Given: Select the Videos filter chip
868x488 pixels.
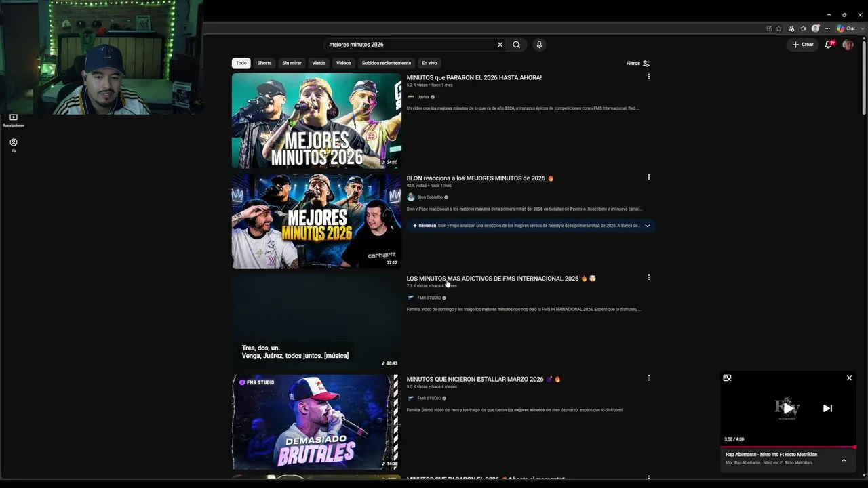Looking at the screenshot, I should point(344,63).
